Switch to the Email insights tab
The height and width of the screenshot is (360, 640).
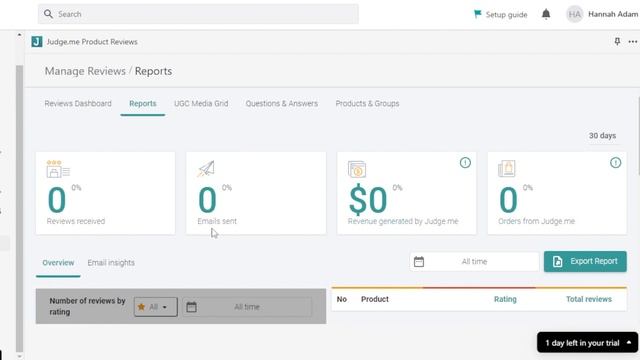pos(111,263)
